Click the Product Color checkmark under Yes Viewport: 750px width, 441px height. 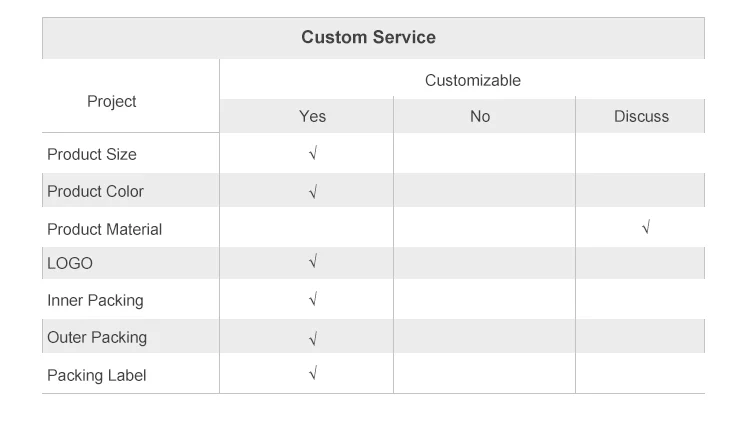pos(313,191)
